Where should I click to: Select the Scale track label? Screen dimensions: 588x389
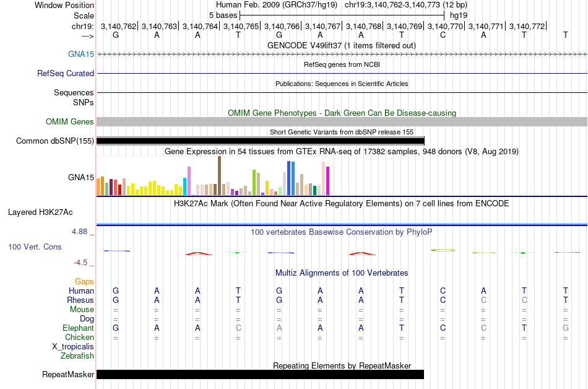(x=84, y=15)
